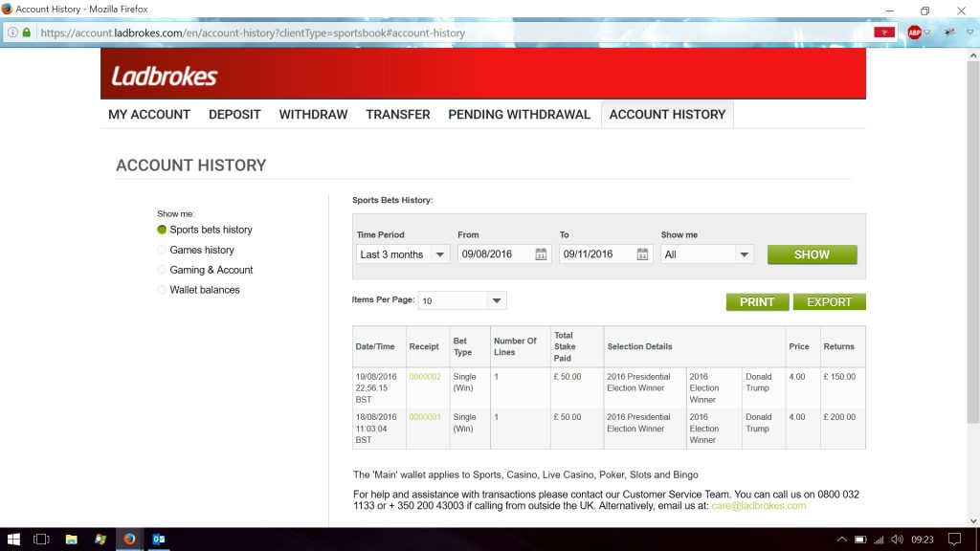
Task: Select the Account History tab
Action: click(x=667, y=115)
